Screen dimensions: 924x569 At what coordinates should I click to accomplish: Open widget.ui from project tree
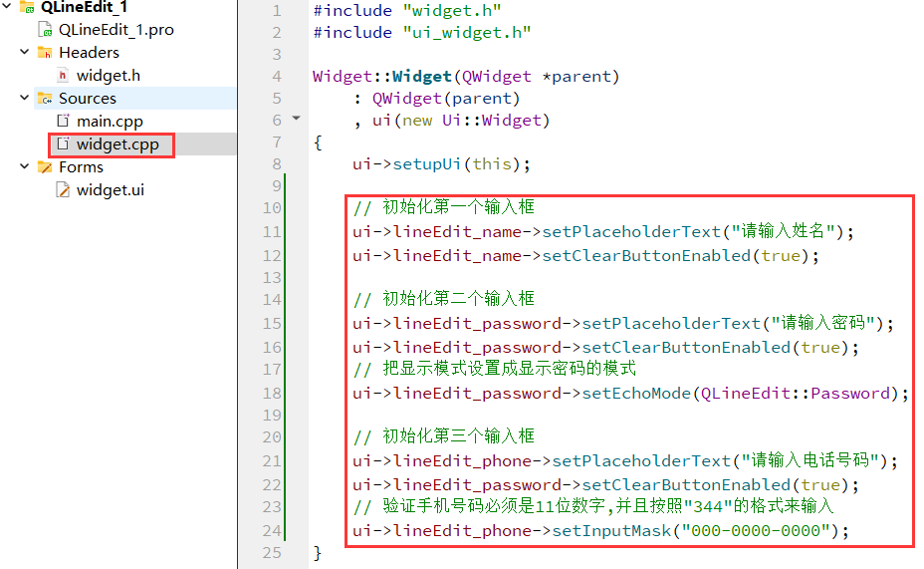111,190
